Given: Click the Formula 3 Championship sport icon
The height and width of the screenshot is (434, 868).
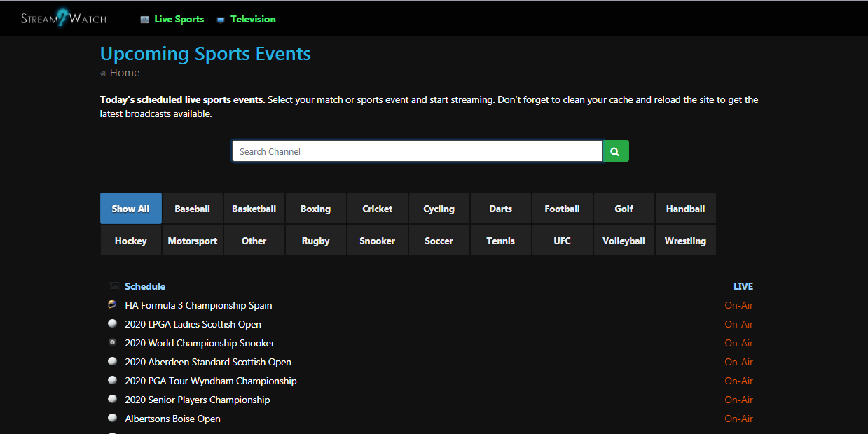Looking at the screenshot, I should (112, 305).
